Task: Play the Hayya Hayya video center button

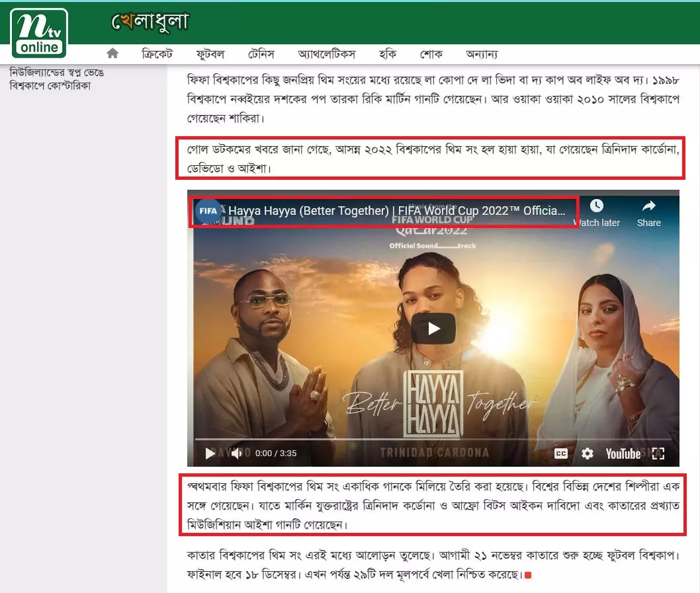Action: 433,329
